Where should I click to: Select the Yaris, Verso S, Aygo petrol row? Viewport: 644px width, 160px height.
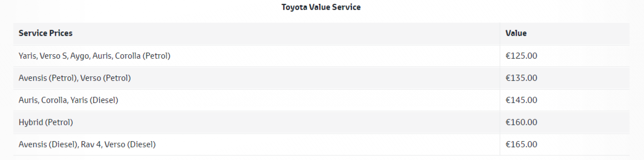[x=94, y=56]
